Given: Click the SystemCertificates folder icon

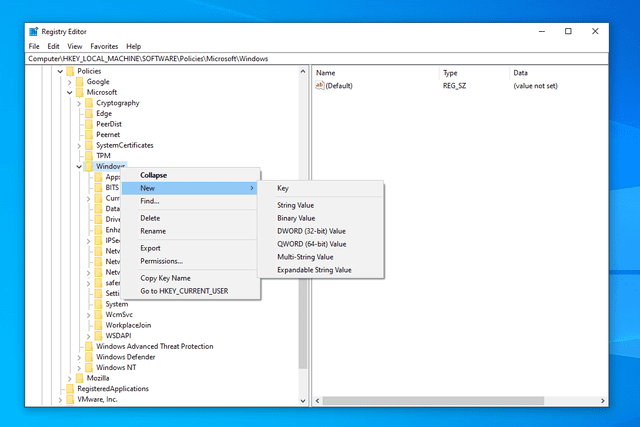Looking at the screenshot, I should 89,145.
